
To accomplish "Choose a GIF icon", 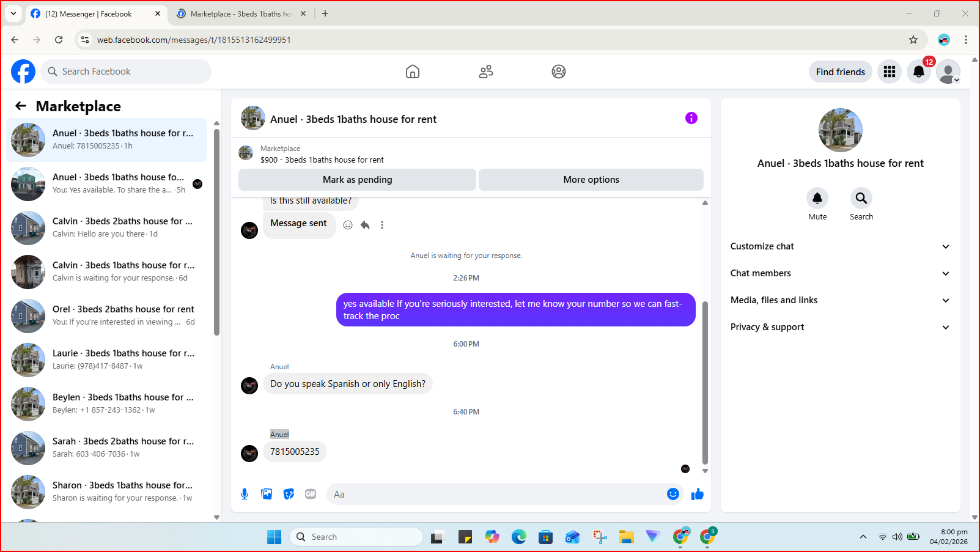I will 311,494.
